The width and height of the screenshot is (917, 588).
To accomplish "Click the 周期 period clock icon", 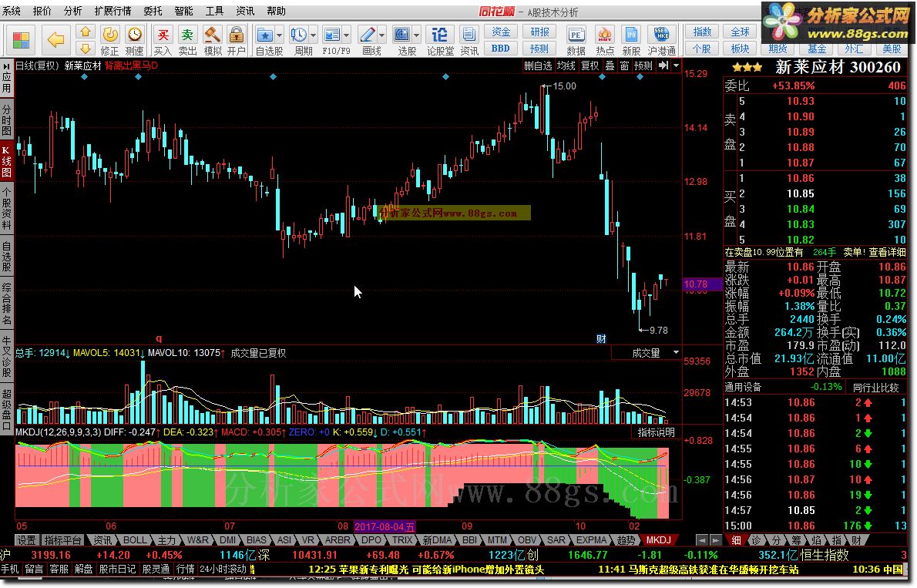I will pyautogui.click(x=299, y=35).
